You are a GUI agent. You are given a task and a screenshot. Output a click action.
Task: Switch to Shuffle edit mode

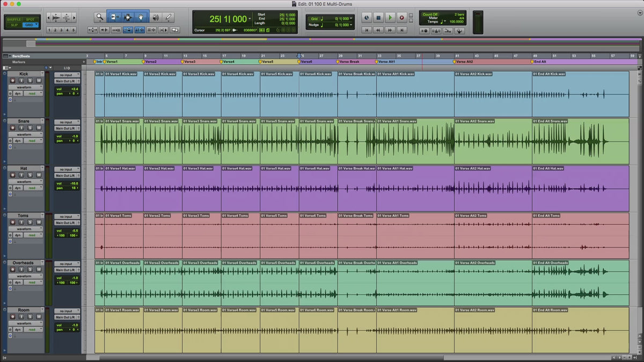(14, 19)
